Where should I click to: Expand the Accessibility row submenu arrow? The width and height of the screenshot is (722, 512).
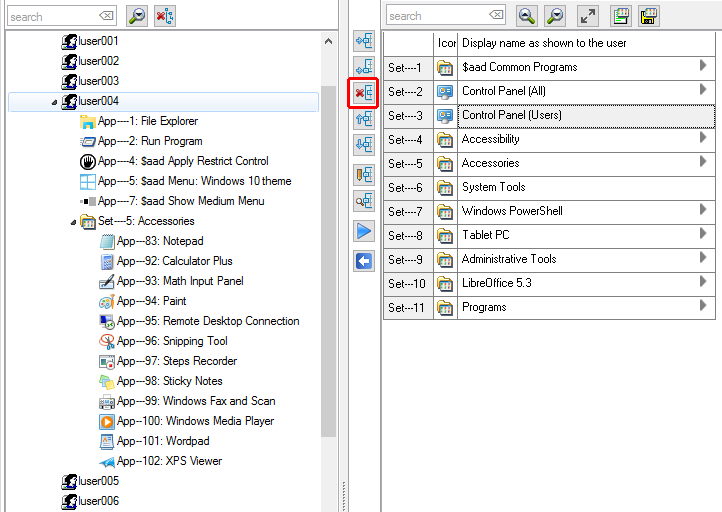703,138
